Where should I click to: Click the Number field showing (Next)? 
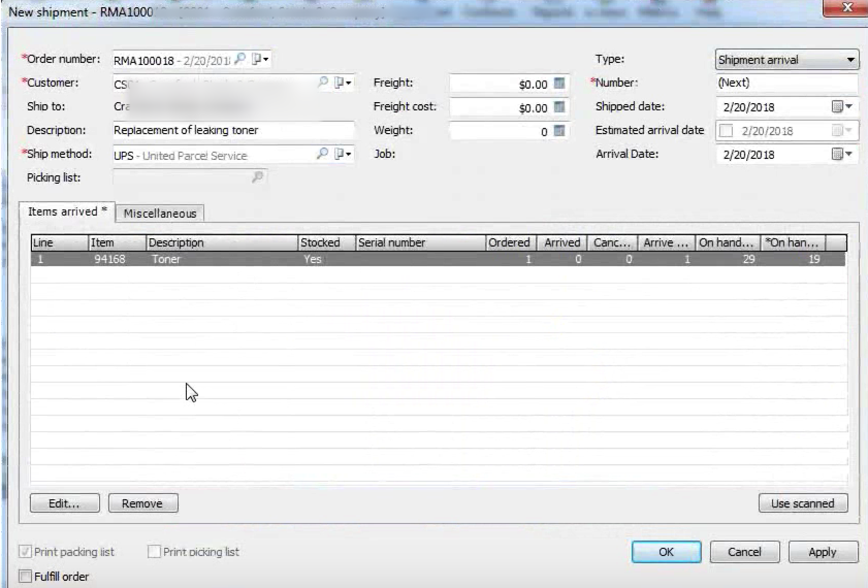(x=787, y=83)
